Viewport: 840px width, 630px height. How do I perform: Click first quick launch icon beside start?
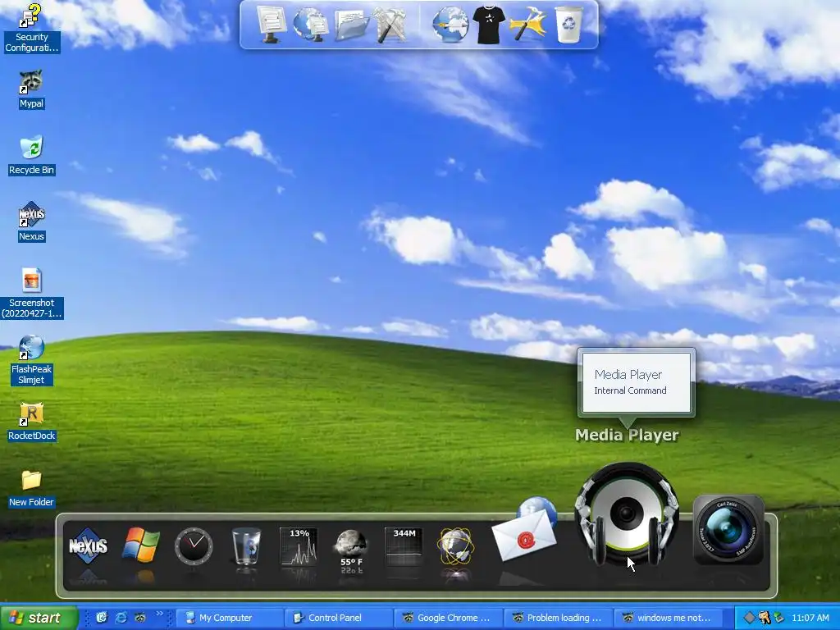click(101, 618)
